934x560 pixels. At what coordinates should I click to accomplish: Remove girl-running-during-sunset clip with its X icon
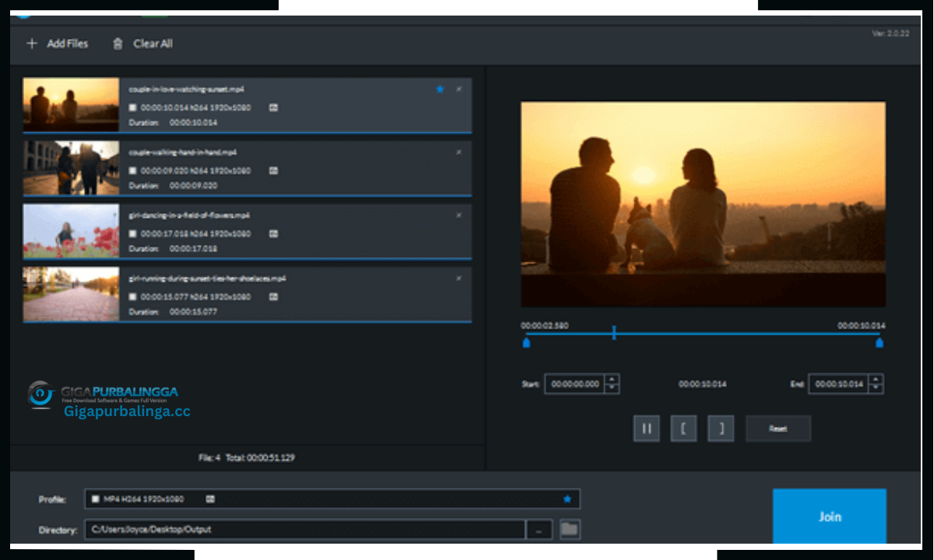(x=458, y=278)
